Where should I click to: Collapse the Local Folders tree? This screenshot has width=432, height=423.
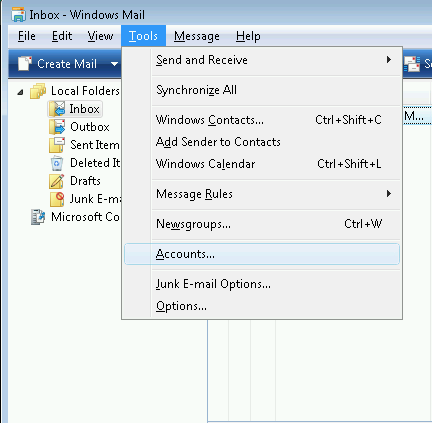20,92
